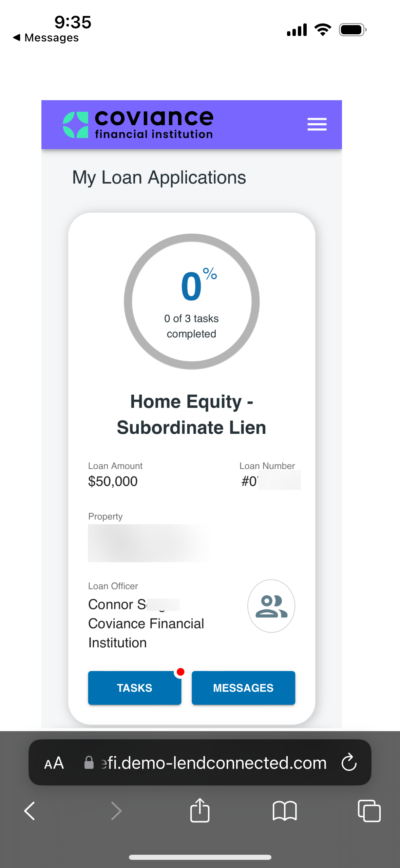Open the hamburger menu in Coviance header

tap(317, 124)
